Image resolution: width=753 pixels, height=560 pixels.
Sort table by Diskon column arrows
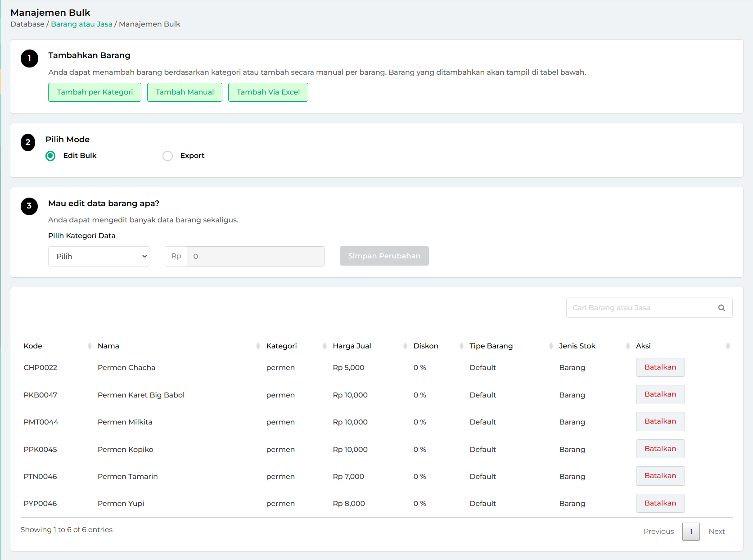click(x=461, y=346)
